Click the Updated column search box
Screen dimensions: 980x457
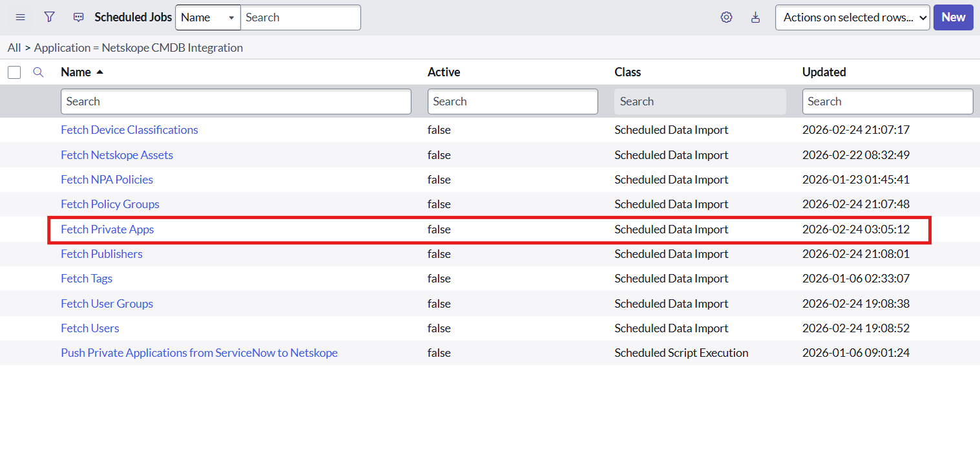coord(888,101)
